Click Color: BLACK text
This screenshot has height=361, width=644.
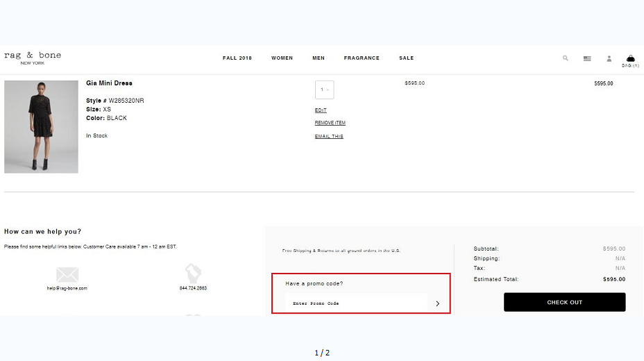coord(106,118)
